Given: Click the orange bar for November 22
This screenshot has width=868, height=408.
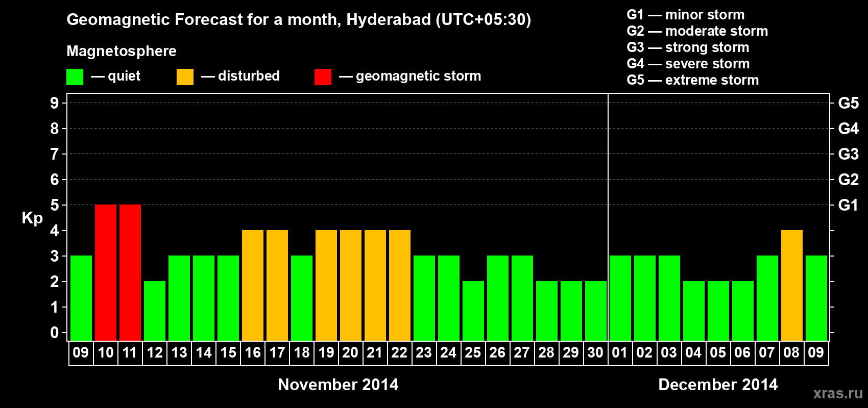Looking at the screenshot, I should (400, 286).
